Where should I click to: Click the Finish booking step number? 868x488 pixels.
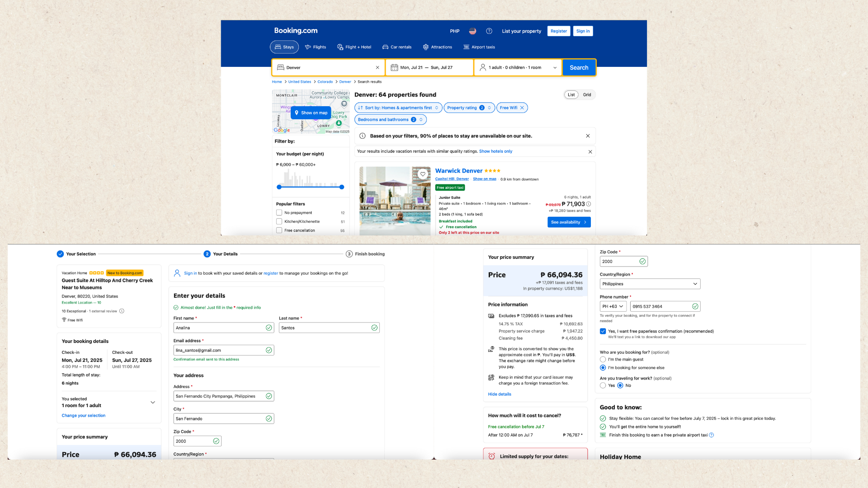coord(349,254)
